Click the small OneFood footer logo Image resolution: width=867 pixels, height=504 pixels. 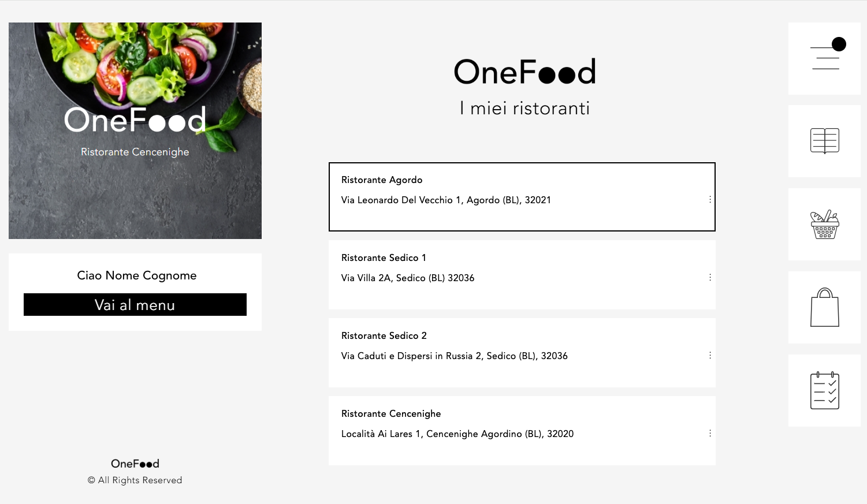coord(135,464)
